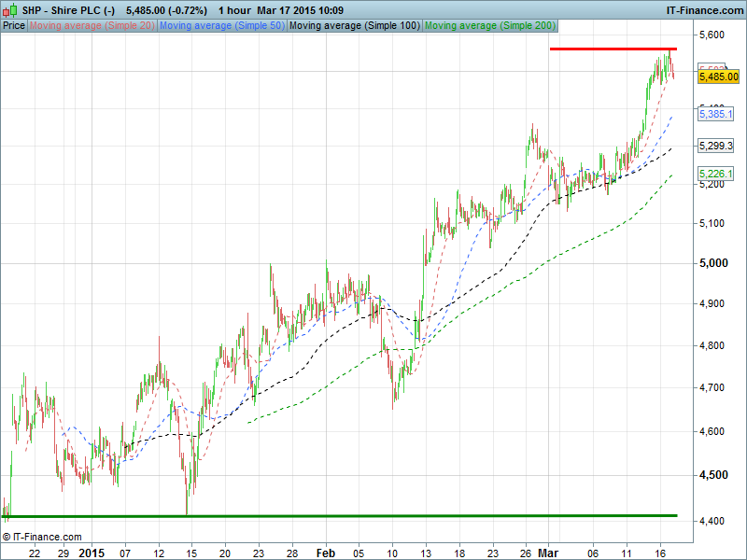Select Moving average (Simple 20) label
Image resolution: width=747 pixels, height=560 pixels.
[92, 25]
